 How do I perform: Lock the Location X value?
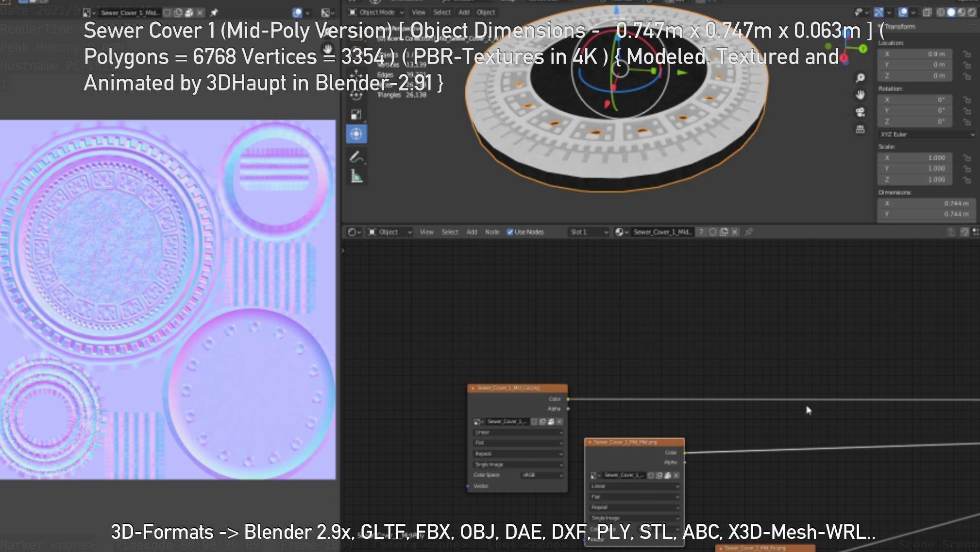(967, 54)
